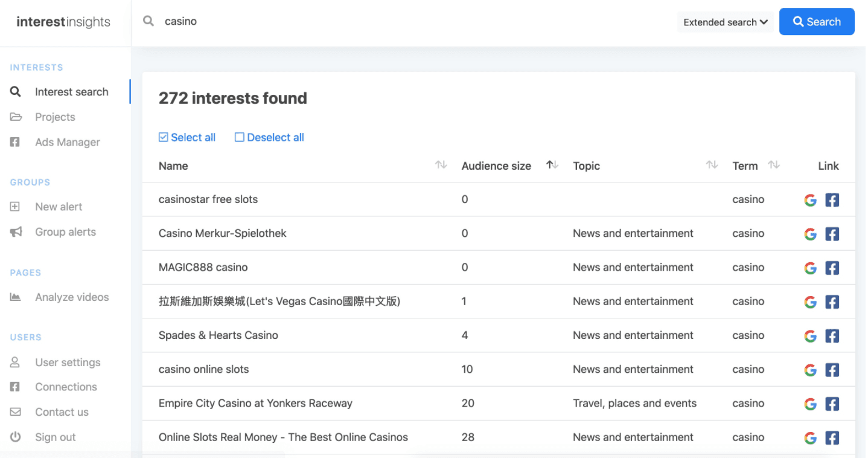Image resolution: width=868 pixels, height=458 pixels.
Task: Select the casino online slots row name
Action: [x=204, y=369]
